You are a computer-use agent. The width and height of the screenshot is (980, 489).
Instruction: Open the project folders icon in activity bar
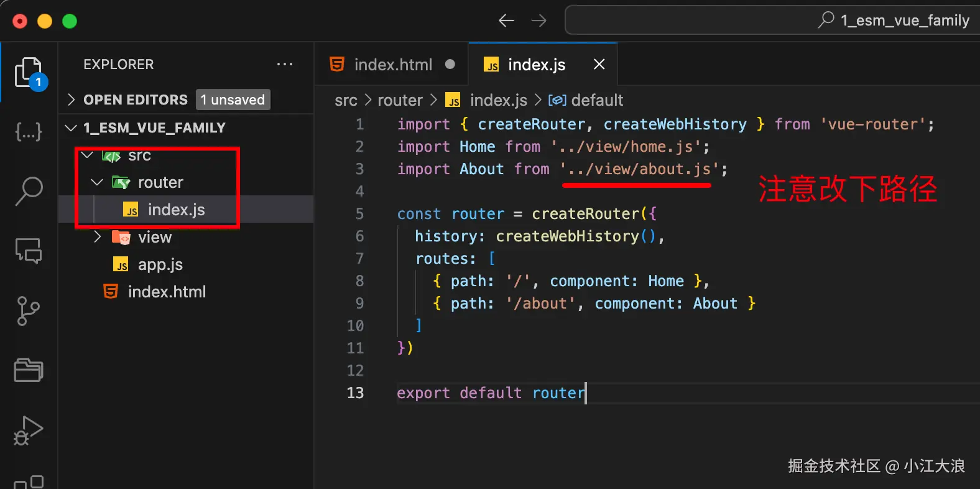point(29,370)
